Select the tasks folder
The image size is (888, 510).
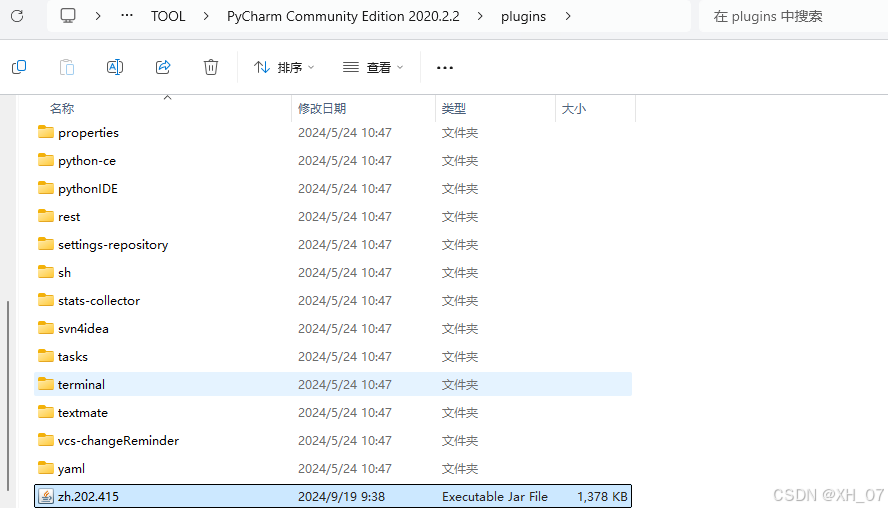point(333,357)
